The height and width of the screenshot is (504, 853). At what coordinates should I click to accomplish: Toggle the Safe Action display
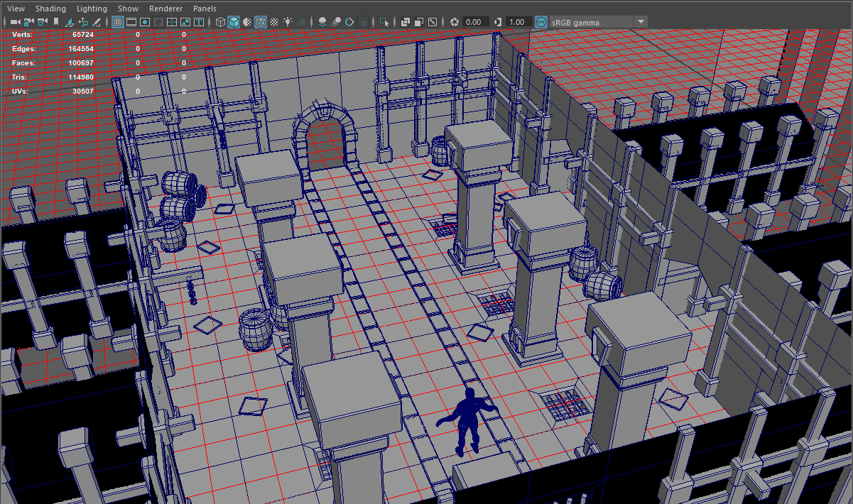pyautogui.click(x=185, y=22)
